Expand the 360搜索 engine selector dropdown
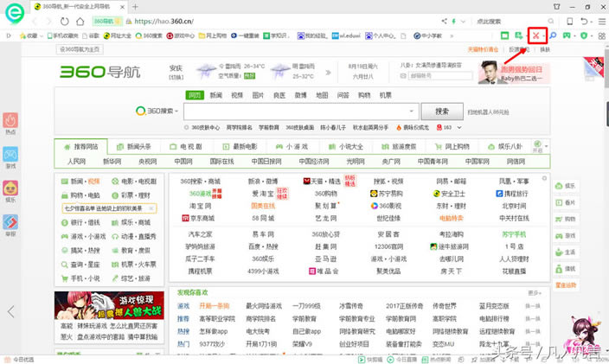Image resolution: width=609 pixels, height=364 pixels. point(157,112)
